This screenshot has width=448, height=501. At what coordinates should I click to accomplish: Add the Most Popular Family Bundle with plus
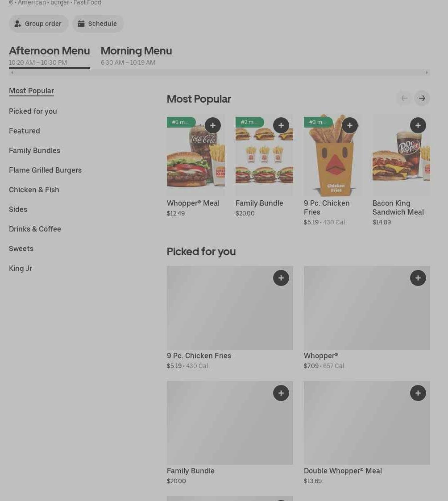(281, 125)
